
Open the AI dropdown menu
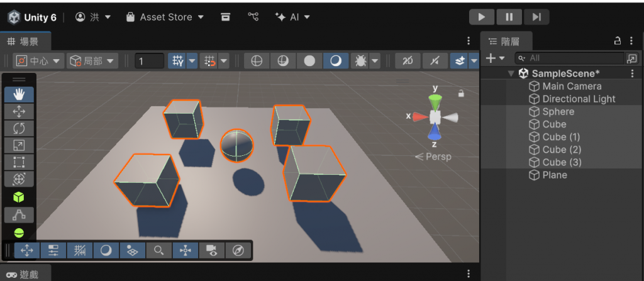tap(292, 17)
